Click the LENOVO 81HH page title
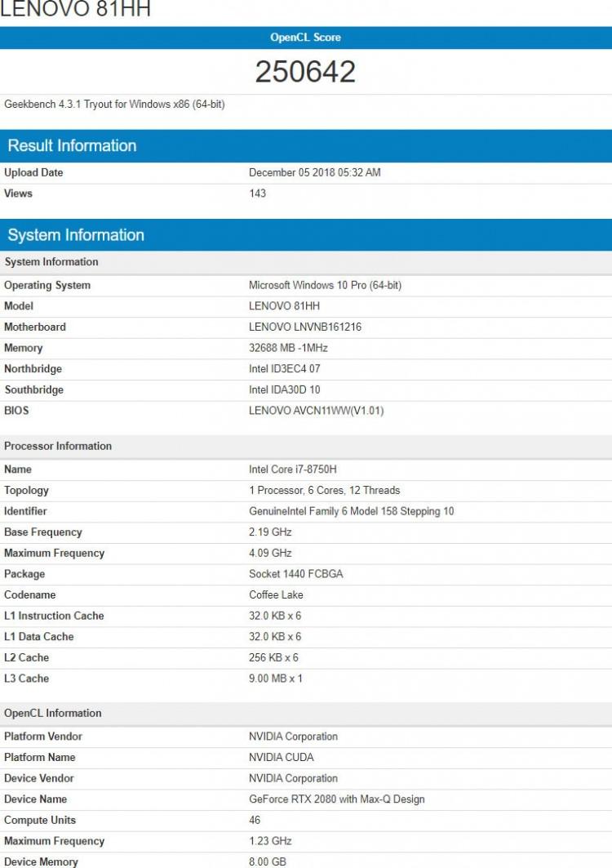This screenshot has width=612, height=868. point(75,10)
